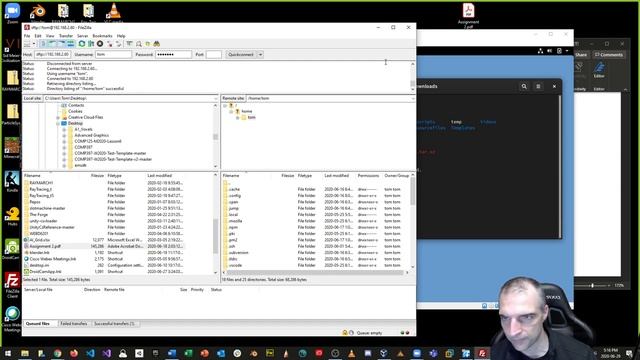The image size is (640, 360).
Task: Toggle the transfer queue display
Action: tap(71, 44)
